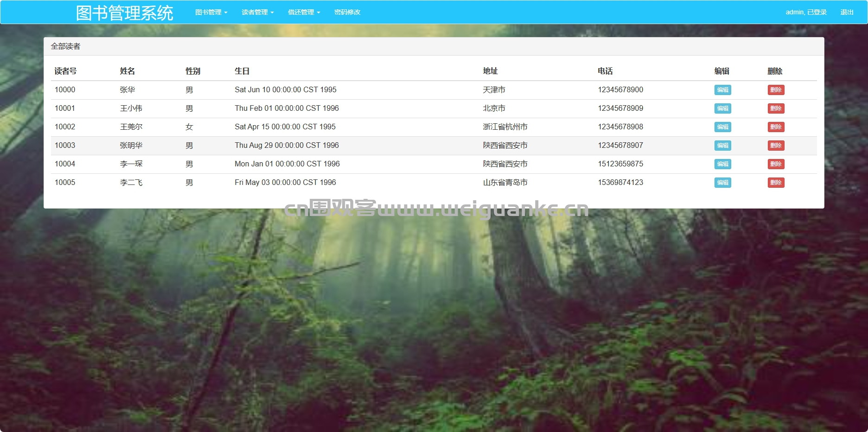Click phone number 12345678900
The image size is (868, 432).
620,90
